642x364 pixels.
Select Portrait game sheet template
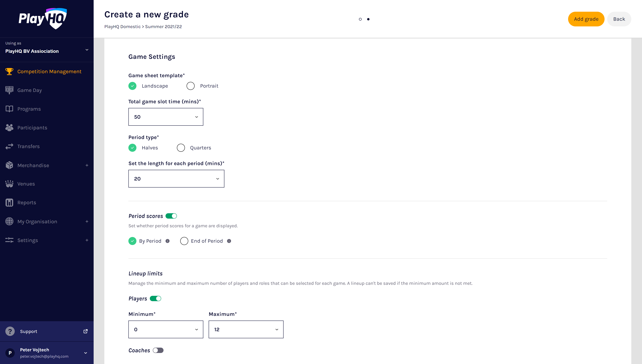[191, 86]
